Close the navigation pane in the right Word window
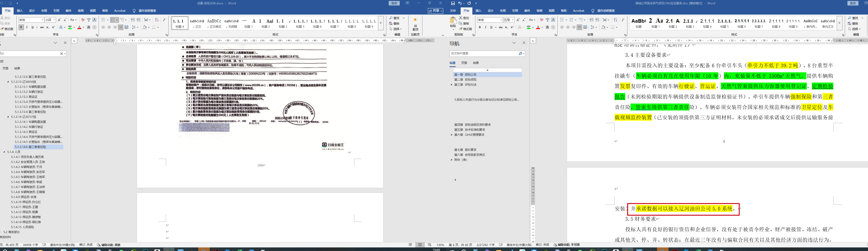868x251 pixels. pyautogui.click(x=524, y=43)
